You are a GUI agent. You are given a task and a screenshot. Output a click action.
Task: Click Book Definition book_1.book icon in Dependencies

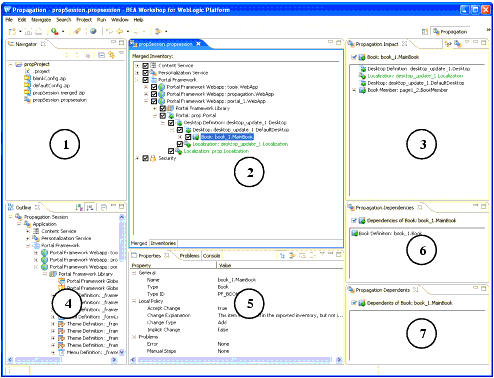(x=355, y=233)
